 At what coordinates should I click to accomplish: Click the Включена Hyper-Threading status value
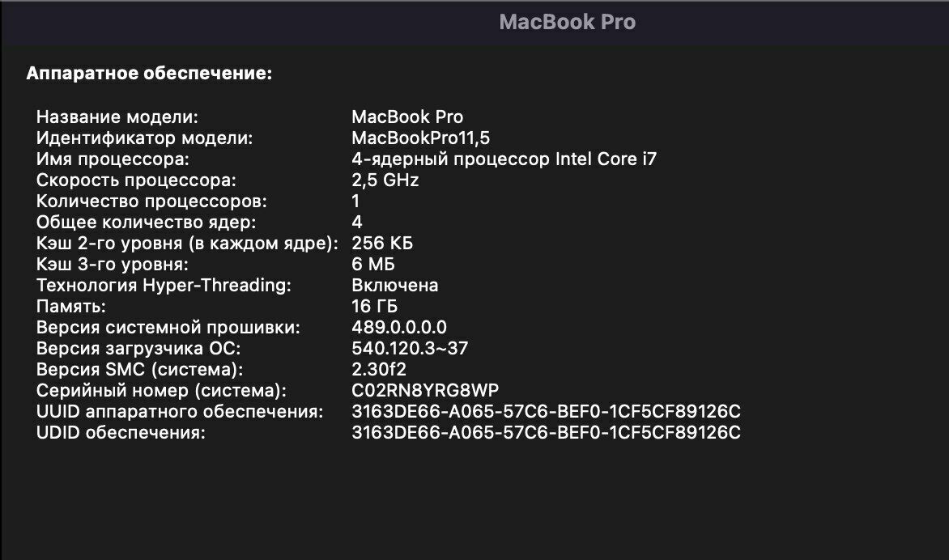394,285
